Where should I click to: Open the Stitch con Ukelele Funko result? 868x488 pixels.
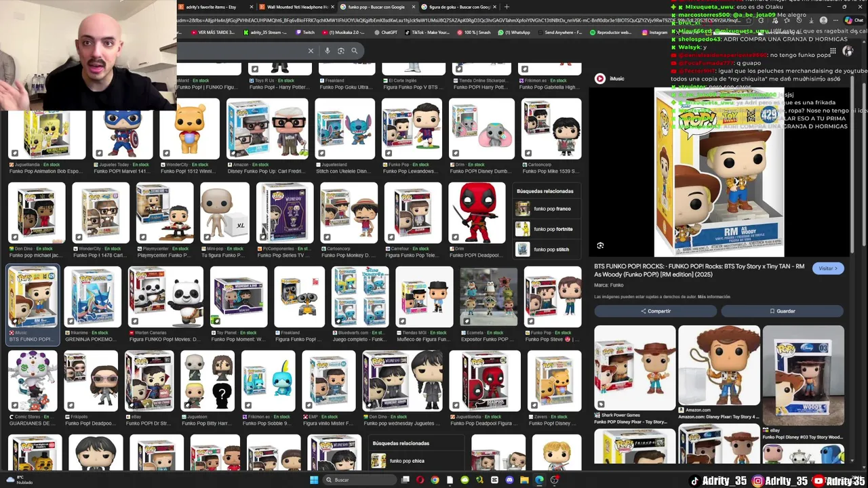(344, 129)
